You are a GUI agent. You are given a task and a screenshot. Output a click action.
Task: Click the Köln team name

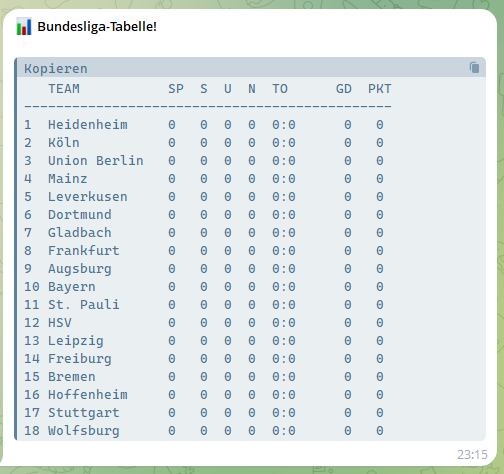coord(64,143)
